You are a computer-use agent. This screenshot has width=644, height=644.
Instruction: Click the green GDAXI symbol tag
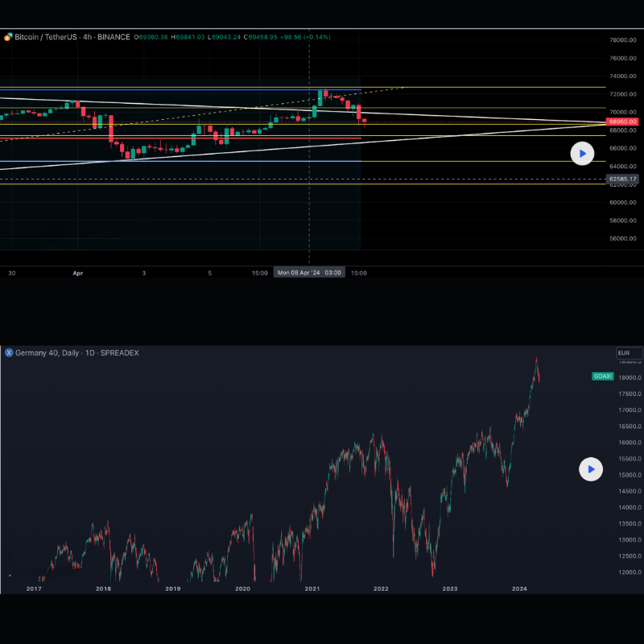pos(602,376)
